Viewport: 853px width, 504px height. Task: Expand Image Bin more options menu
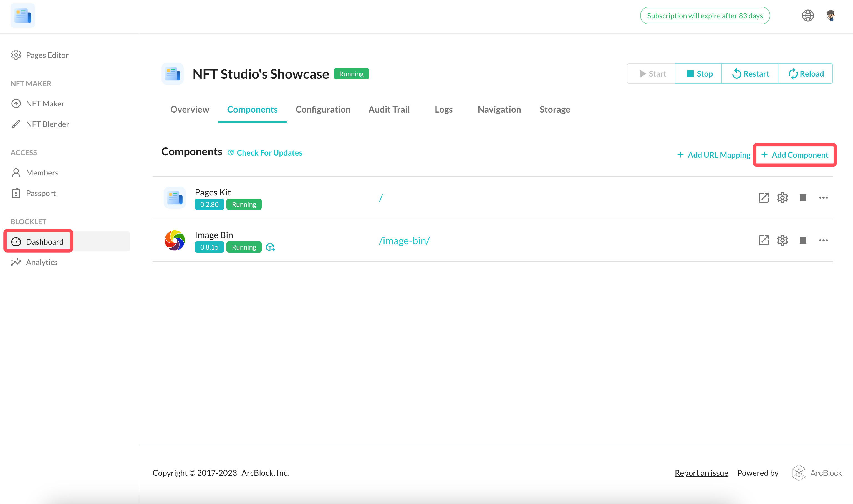pos(823,240)
